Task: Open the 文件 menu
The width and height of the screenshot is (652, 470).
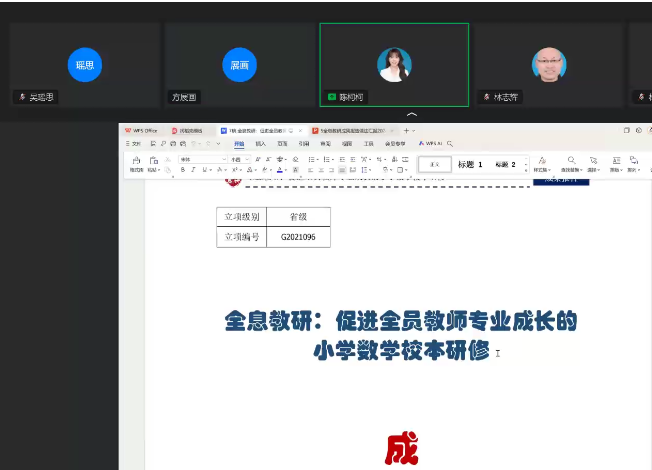Action: [135, 144]
